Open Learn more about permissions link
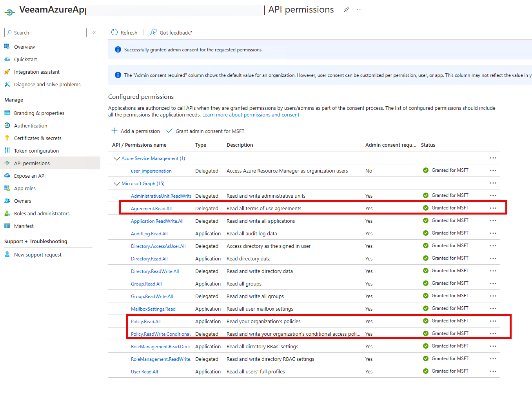Screen dimensions: 532x393 pyautogui.click(x=251, y=115)
